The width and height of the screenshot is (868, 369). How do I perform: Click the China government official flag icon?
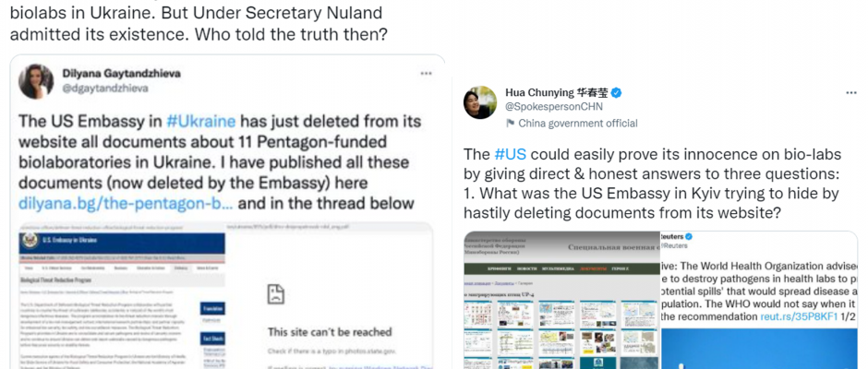(x=510, y=124)
